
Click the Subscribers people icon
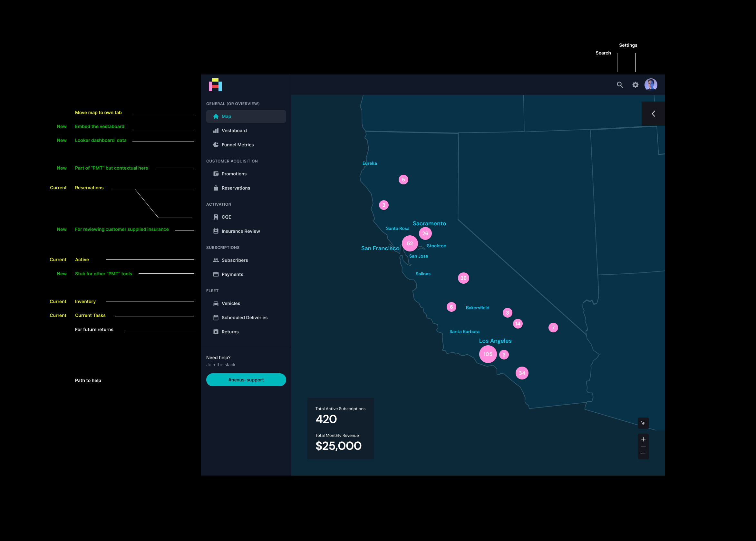[x=216, y=260]
